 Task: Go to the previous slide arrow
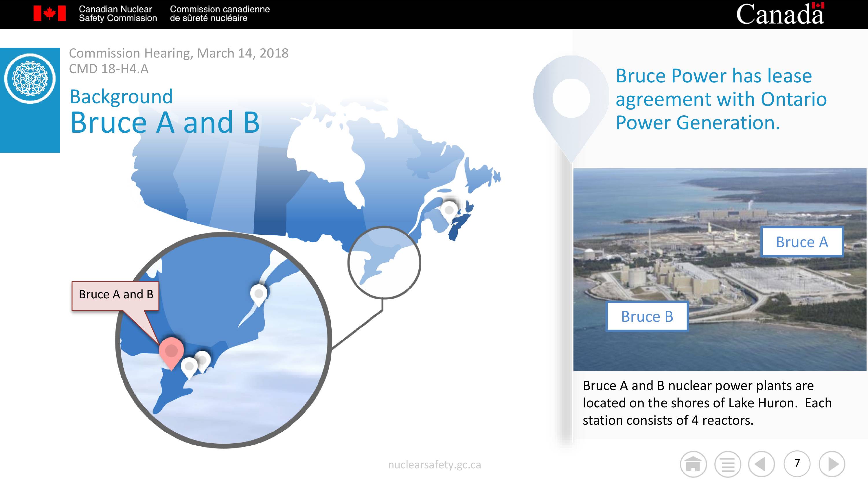click(x=762, y=464)
